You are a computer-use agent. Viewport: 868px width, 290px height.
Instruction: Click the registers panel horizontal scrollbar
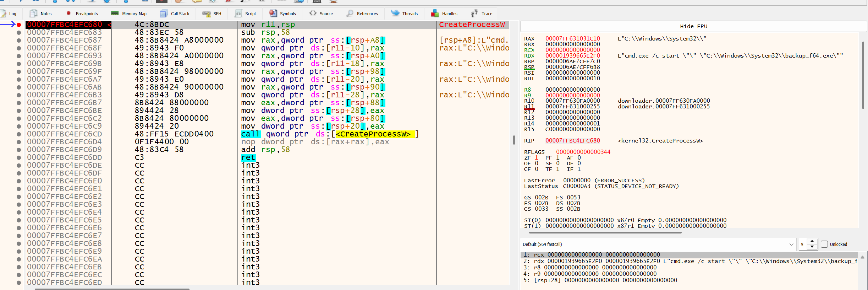(x=605, y=232)
